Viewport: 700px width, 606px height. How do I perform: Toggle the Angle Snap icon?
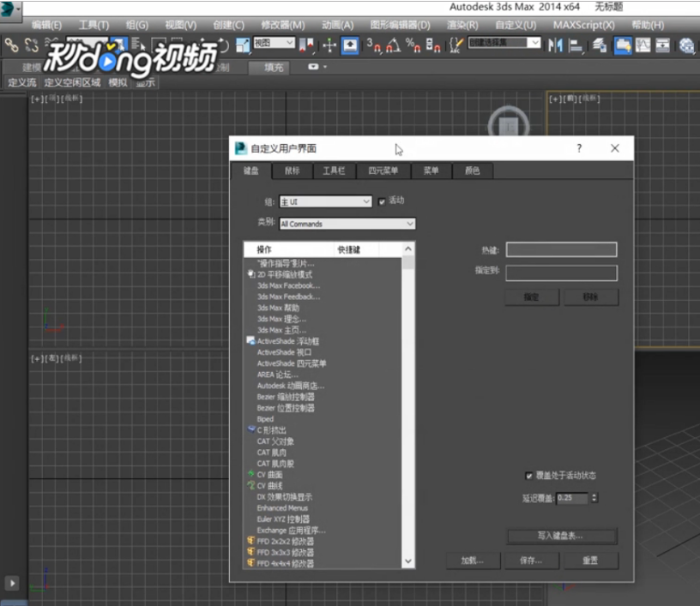[393, 45]
